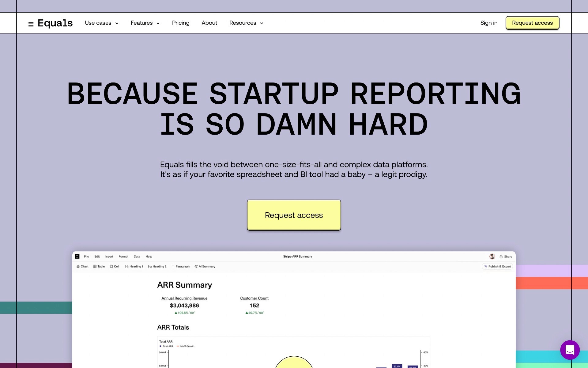Select the Heading 1 formatting option
This screenshot has width=588, height=368.
point(134,266)
